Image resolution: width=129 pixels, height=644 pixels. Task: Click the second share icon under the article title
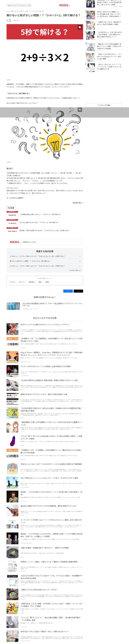pos(10,21)
